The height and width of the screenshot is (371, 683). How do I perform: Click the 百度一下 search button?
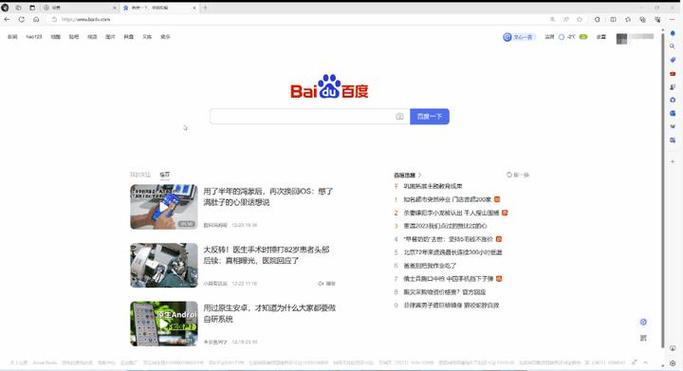pos(429,116)
